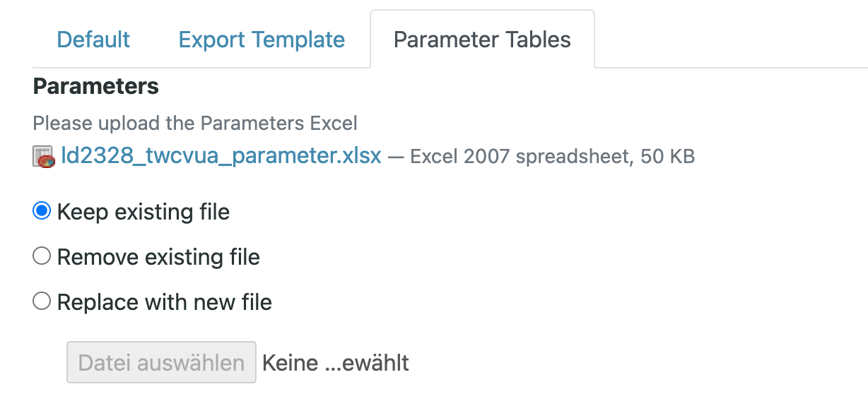Click the '50 KB' file size text

click(x=668, y=156)
